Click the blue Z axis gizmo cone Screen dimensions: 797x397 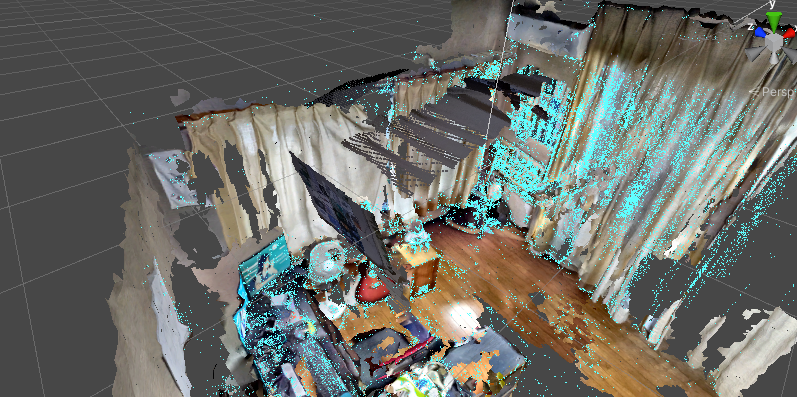(x=760, y=33)
